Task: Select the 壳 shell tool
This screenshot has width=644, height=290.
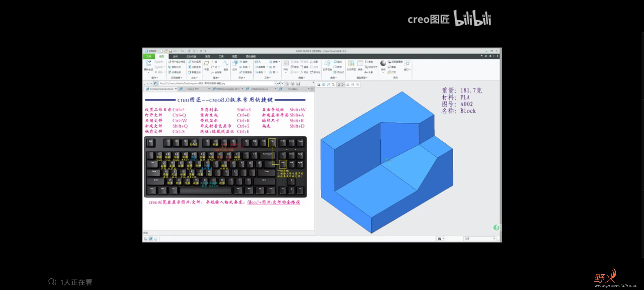Action: [x=272, y=67]
